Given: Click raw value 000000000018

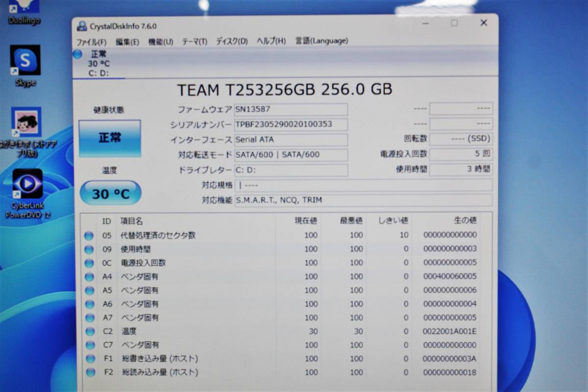Looking at the screenshot, I should click(449, 372).
